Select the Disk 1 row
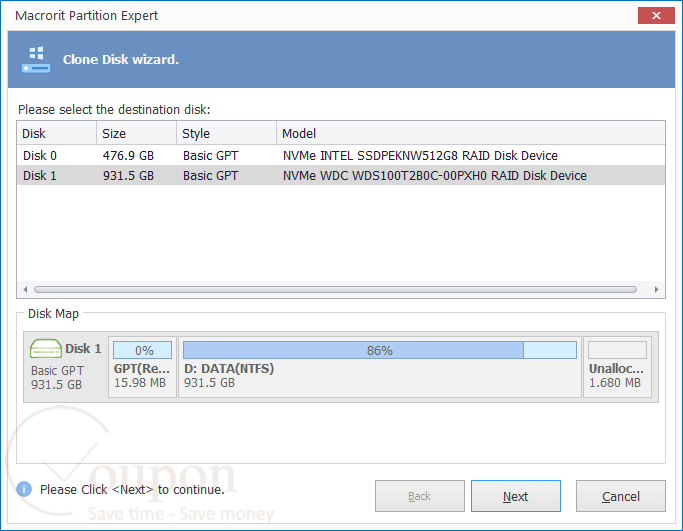Image resolution: width=683 pixels, height=531 pixels. click(341, 176)
